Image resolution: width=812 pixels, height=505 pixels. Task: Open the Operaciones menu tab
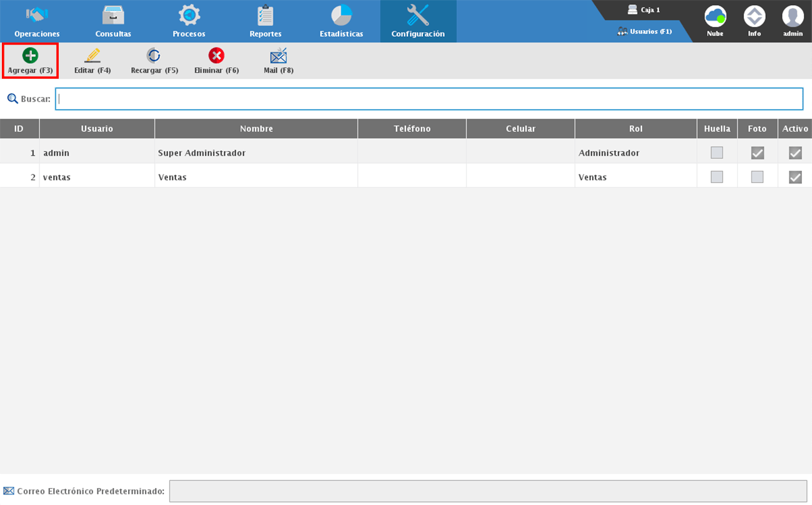(x=37, y=21)
